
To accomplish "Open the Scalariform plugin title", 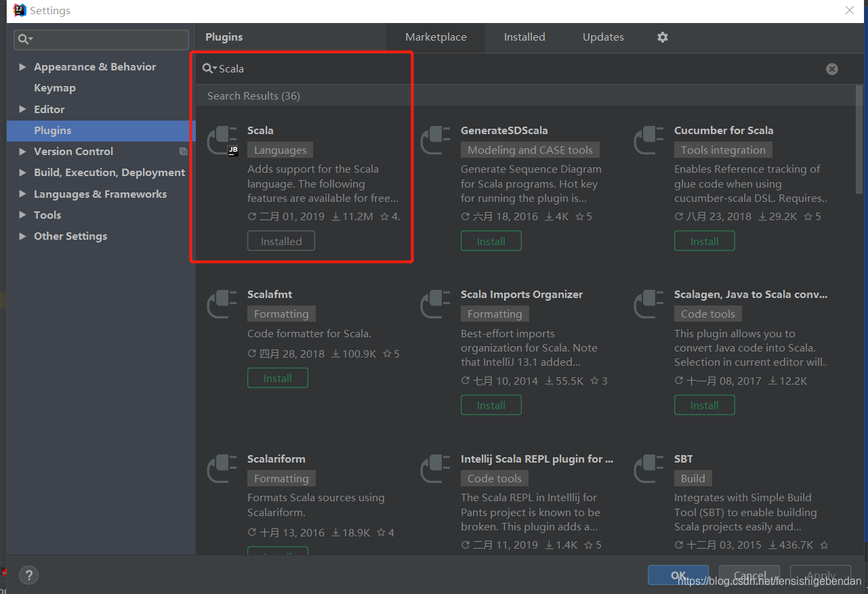I will [276, 459].
